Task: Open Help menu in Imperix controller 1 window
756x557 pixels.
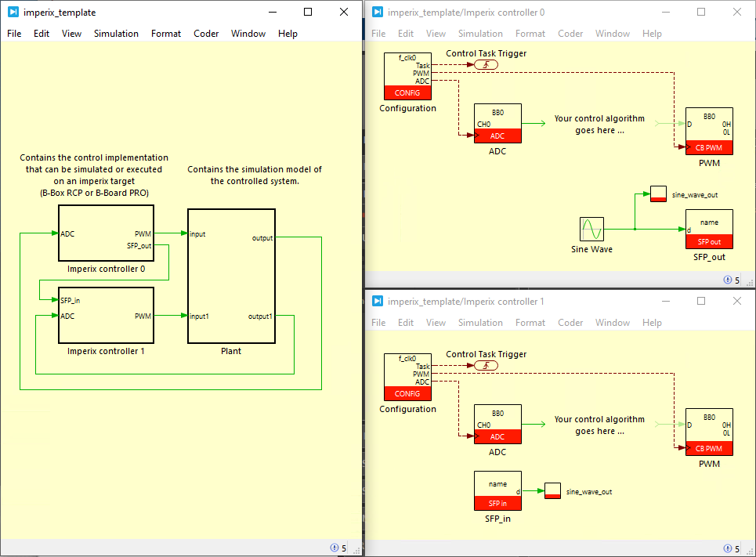Action: (652, 322)
